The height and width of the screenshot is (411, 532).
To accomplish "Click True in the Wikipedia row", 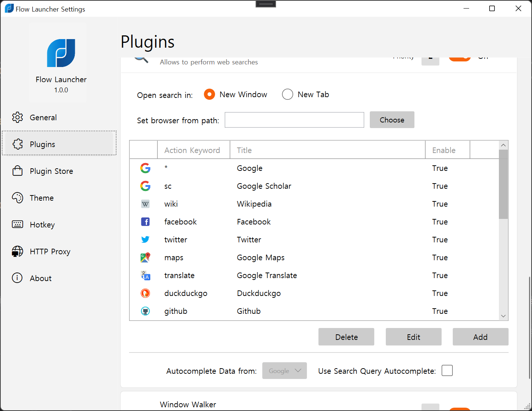I will coord(440,204).
